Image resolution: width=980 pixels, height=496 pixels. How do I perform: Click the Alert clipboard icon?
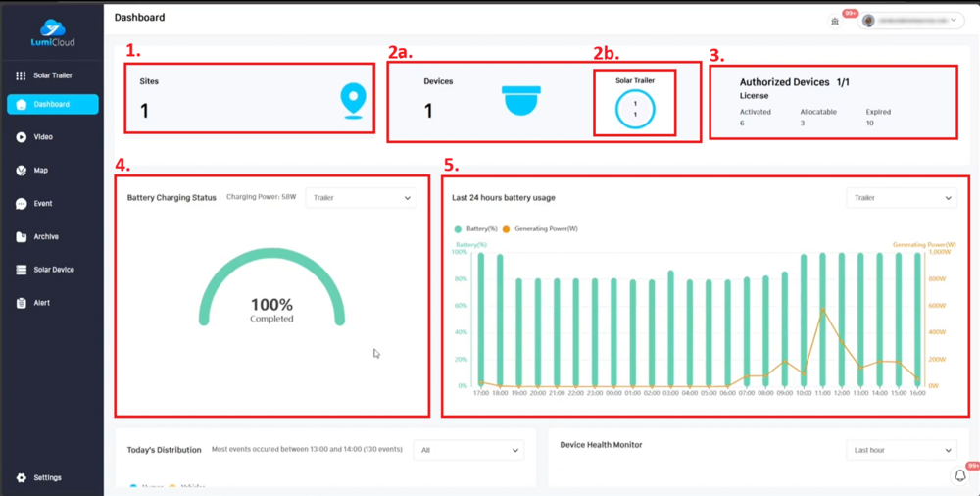(x=21, y=303)
